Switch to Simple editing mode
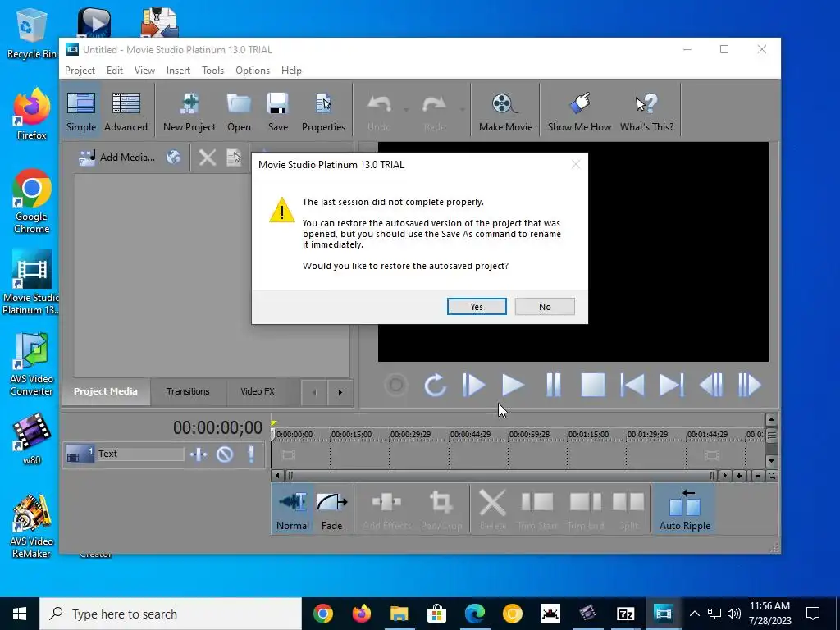This screenshot has height=630, width=840. pyautogui.click(x=81, y=112)
